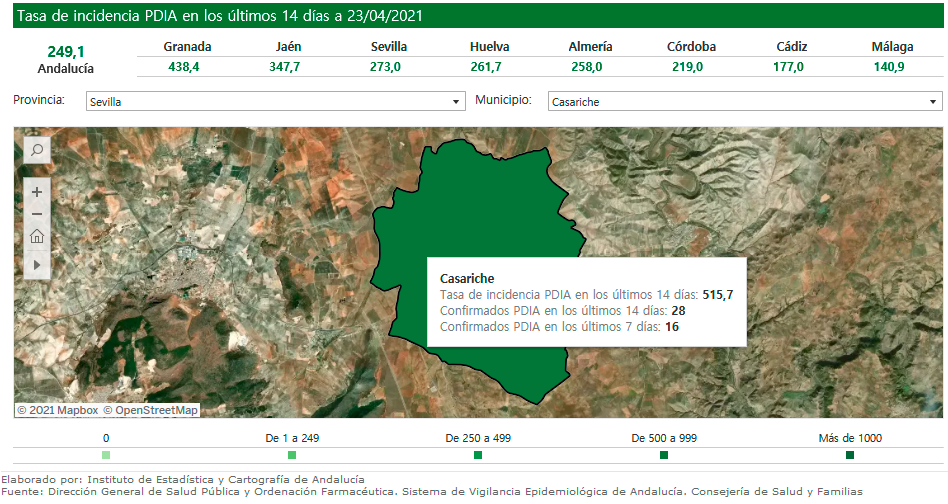Click the Málaga incidence value
The width and height of the screenshot is (948, 504).
coord(889,66)
